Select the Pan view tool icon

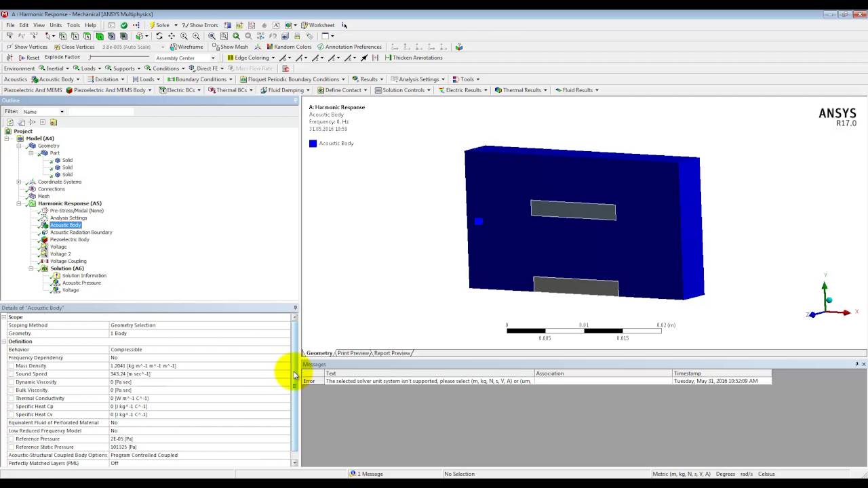coord(172,36)
